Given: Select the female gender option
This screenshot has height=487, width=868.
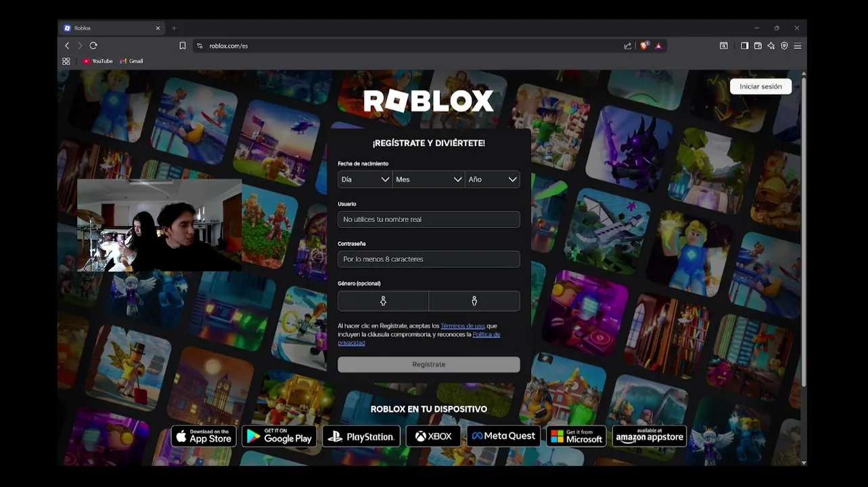Looking at the screenshot, I should coord(384,301).
